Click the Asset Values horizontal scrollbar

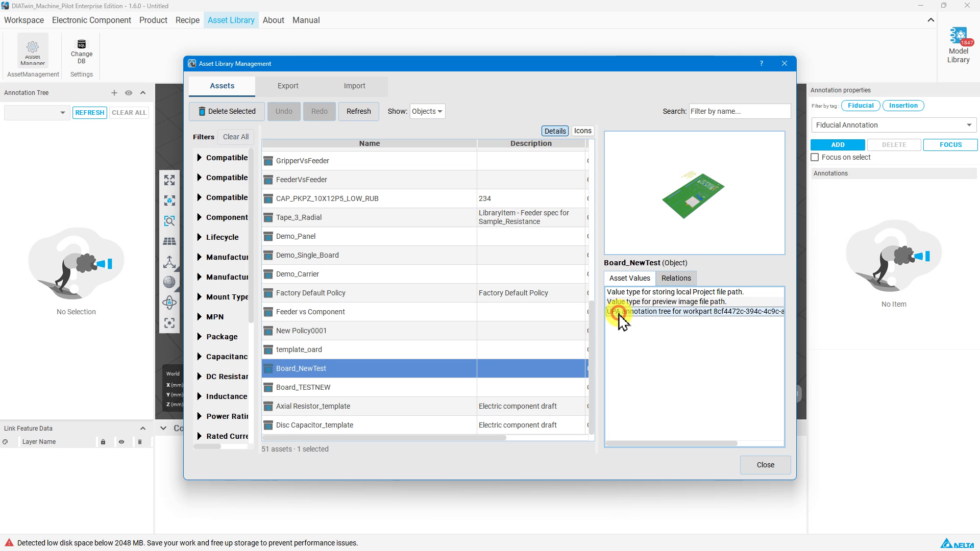pos(672,443)
